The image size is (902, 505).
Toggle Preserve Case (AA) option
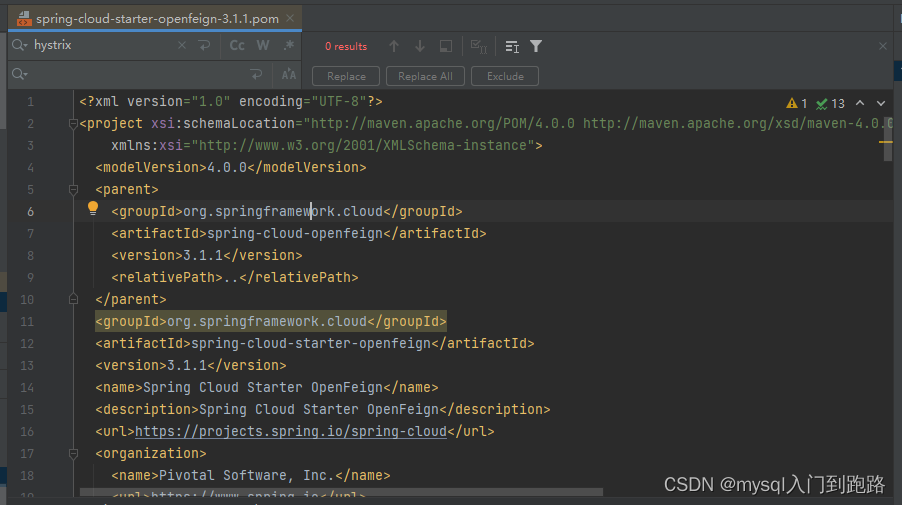click(x=289, y=74)
